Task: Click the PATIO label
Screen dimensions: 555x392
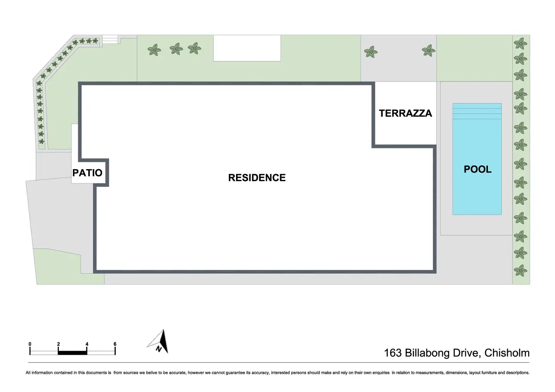Action: tap(87, 173)
